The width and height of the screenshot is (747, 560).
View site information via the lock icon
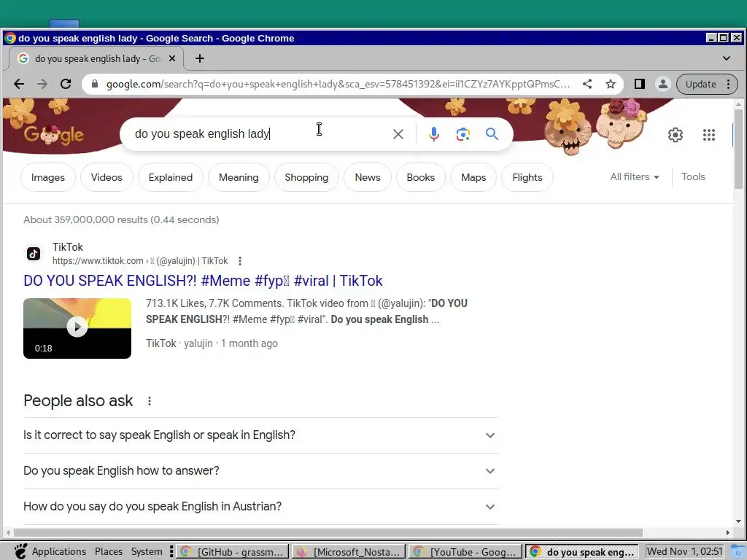point(95,85)
